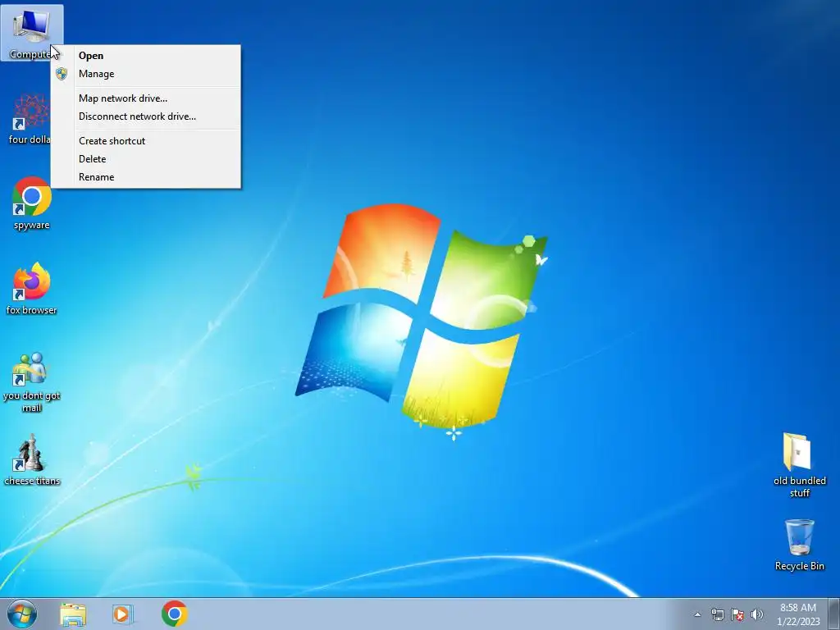Launch Windows Media Player from taskbar
The image size is (840, 630).
click(121, 614)
